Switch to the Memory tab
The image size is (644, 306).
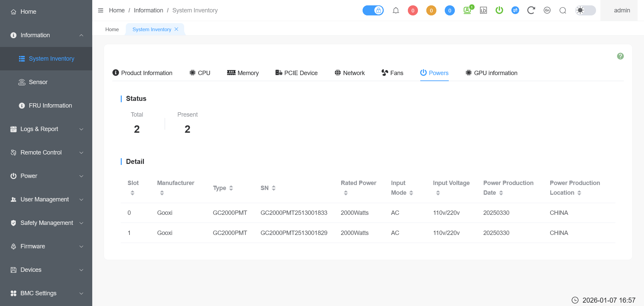tap(243, 73)
